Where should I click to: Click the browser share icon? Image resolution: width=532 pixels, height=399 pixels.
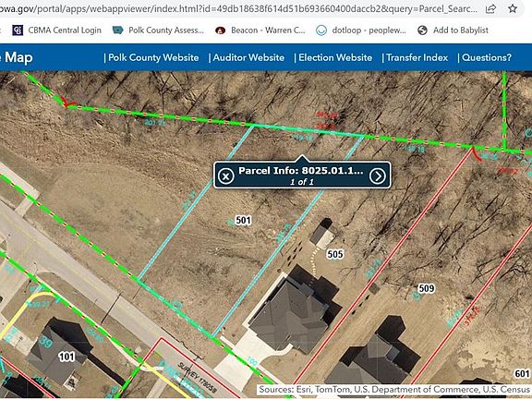coord(490,9)
